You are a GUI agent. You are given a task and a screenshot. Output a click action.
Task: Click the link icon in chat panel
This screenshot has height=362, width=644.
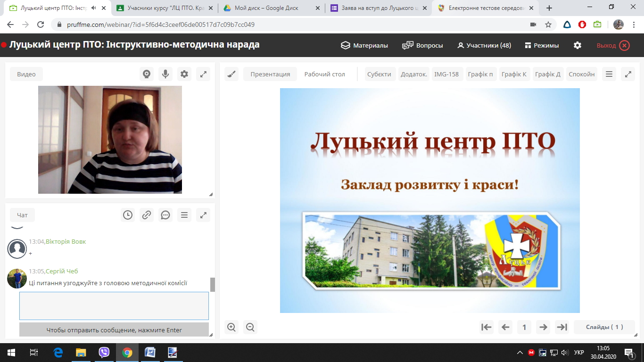pyautogui.click(x=147, y=215)
